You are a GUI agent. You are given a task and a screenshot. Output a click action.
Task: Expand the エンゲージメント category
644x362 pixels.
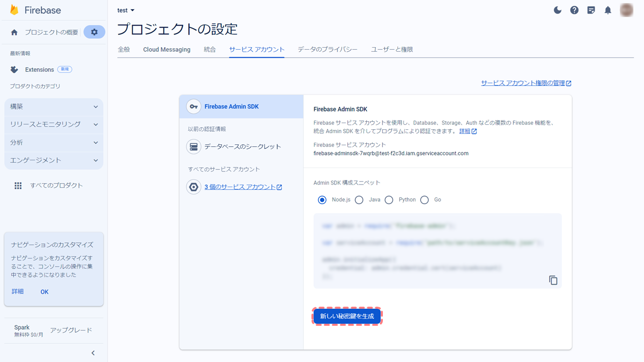point(53,160)
